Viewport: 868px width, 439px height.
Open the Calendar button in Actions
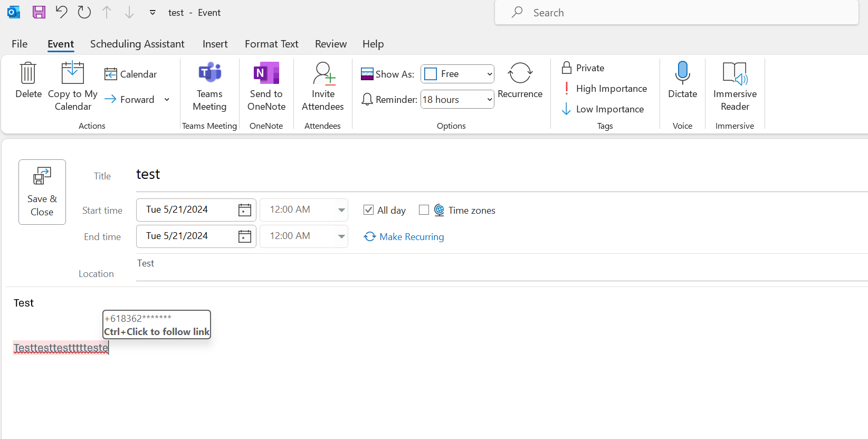pyautogui.click(x=131, y=74)
